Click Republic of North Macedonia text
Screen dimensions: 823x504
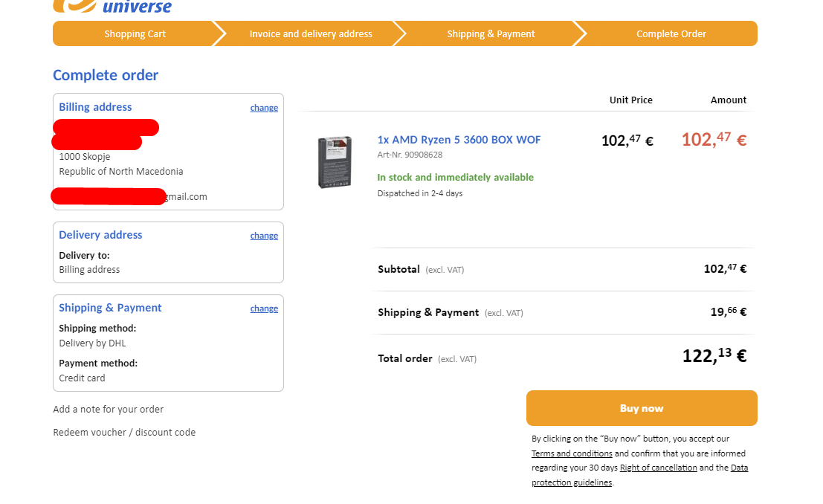(x=120, y=171)
